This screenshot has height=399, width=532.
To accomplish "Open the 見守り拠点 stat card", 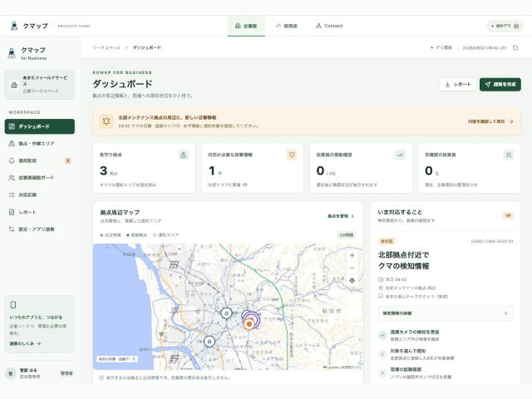I will (x=144, y=168).
